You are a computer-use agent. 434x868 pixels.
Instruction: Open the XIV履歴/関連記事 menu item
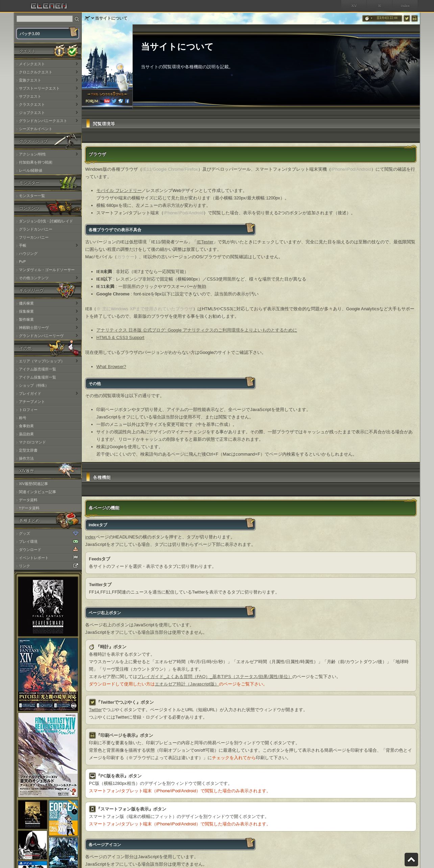(48, 484)
